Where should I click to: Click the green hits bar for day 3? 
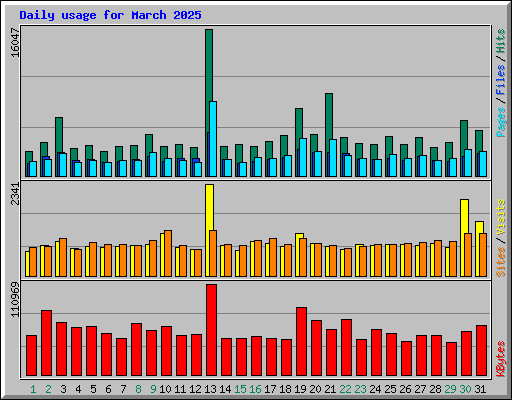pos(59,135)
